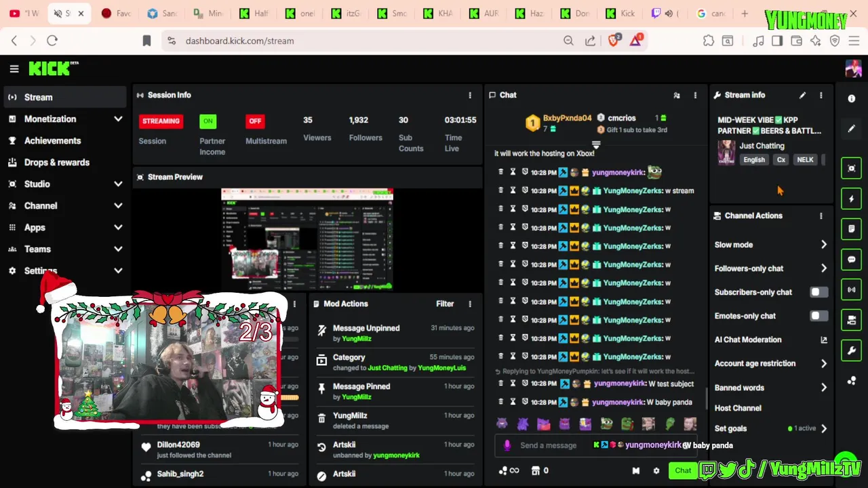Edit stream info with pencil icon
868x488 pixels.
802,96
